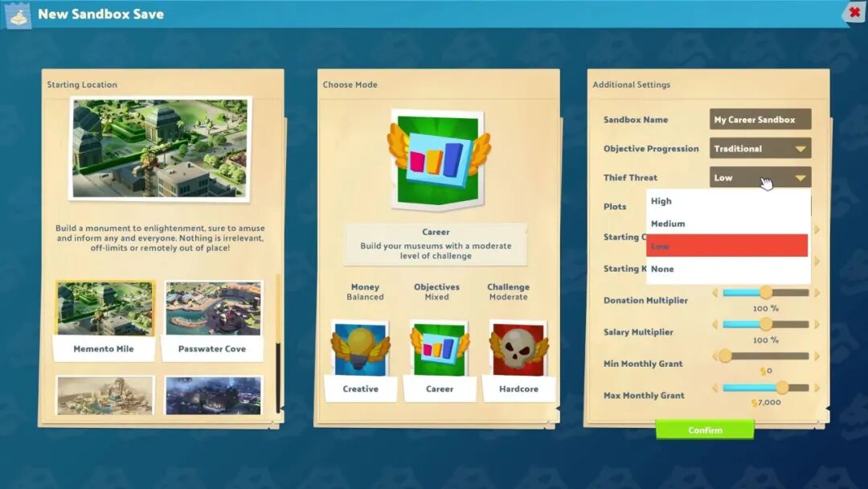This screenshot has height=489, width=868.
Task: Click the Starting Location scrollbar
Action: coord(278,343)
